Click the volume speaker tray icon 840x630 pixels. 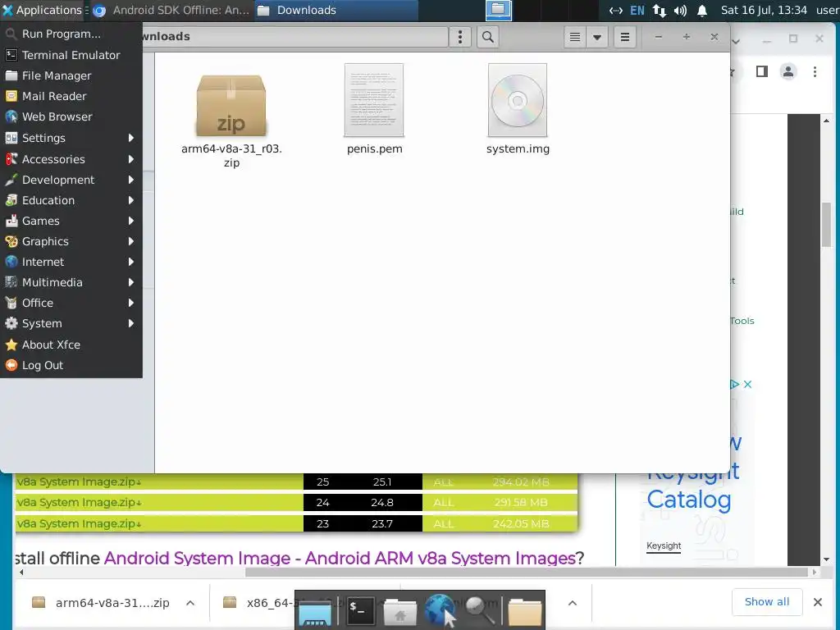click(x=680, y=10)
